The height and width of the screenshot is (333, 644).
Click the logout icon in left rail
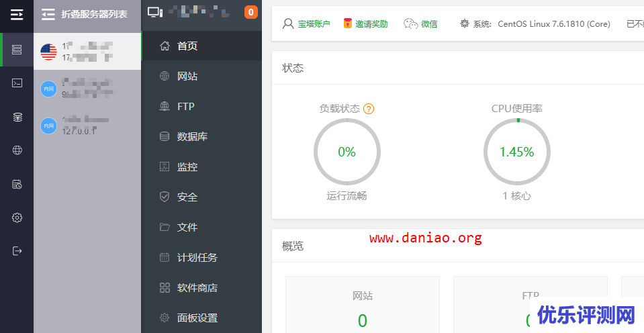point(17,251)
